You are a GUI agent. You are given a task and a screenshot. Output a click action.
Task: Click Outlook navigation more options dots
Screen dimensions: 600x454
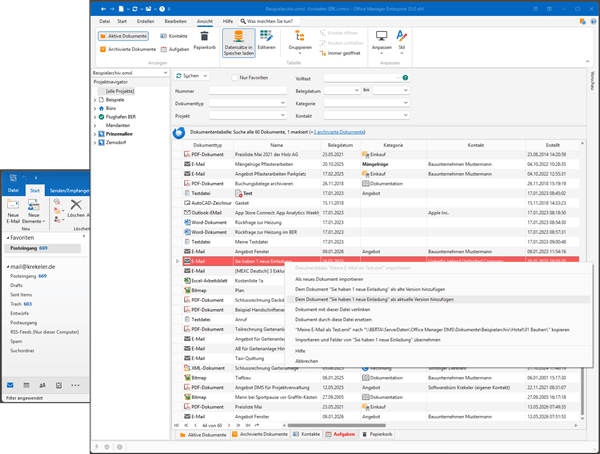tap(75, 385)
